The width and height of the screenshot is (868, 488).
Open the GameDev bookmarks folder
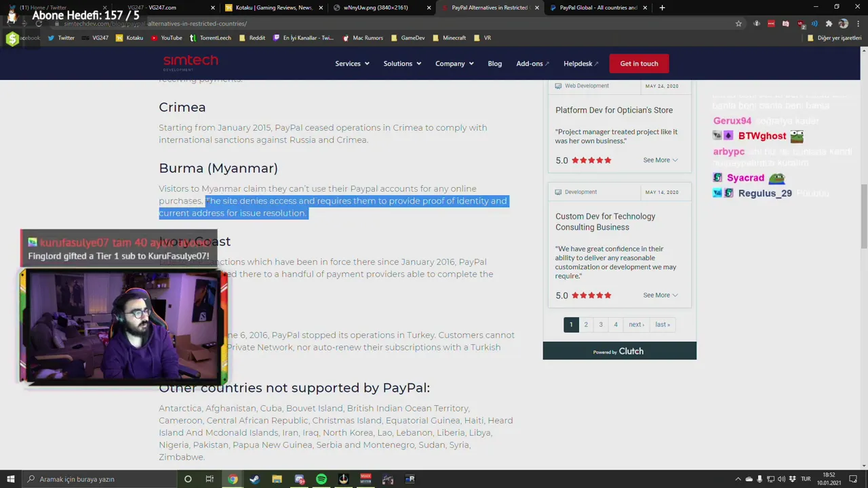pos(408,38)
